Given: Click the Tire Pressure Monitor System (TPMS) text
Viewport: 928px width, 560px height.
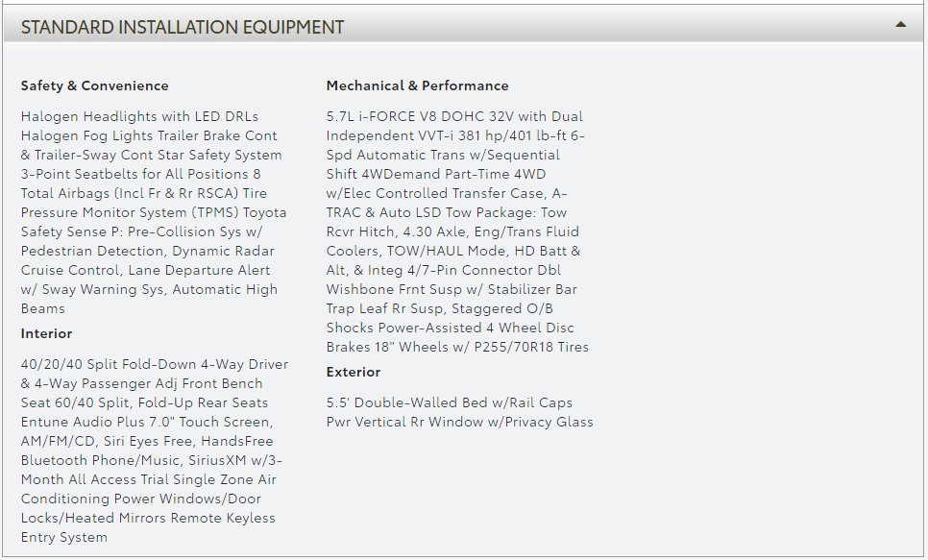Looking at the screenshot, I should 154,212.
